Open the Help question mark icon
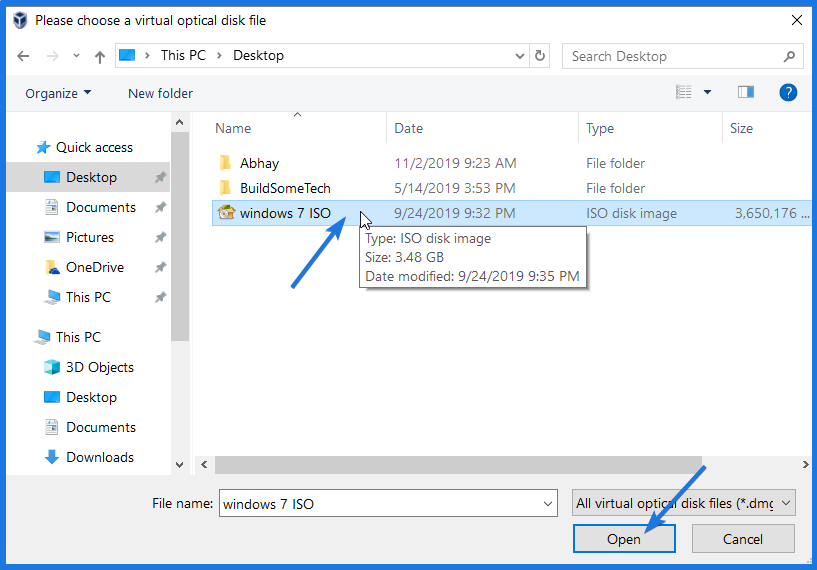This screenshot has height=570, width=817. tap(788, 92)
